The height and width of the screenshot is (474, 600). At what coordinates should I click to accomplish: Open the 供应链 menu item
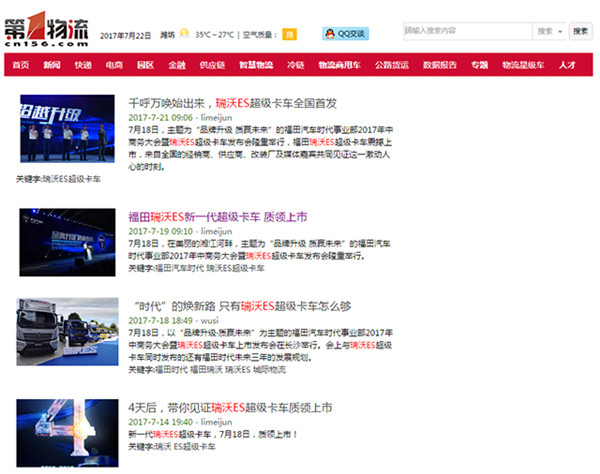pyautogui.click(x=212, y=65)
